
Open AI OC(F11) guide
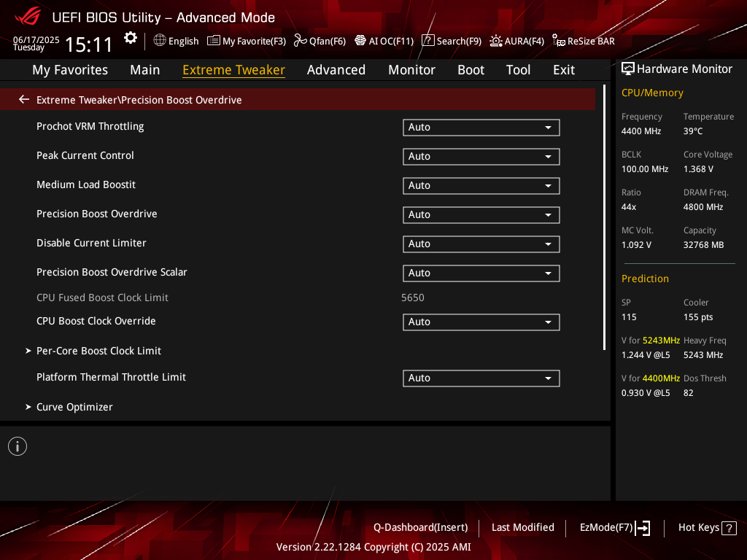tap(384, 41)
